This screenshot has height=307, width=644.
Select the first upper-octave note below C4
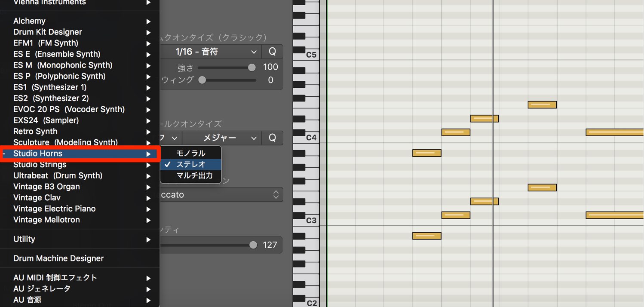427,153
